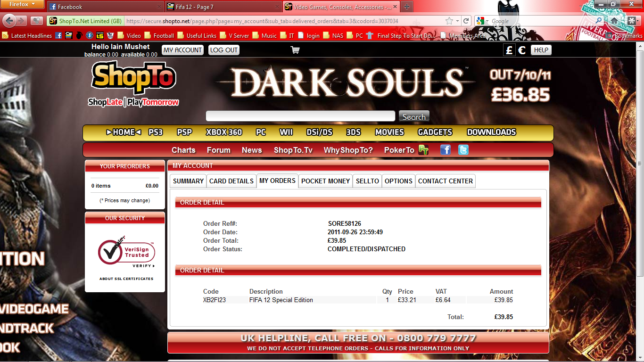Switch currency to euros
Viewport: 644px width, 362px height.
pyautogui.click(x=522, y=50)
